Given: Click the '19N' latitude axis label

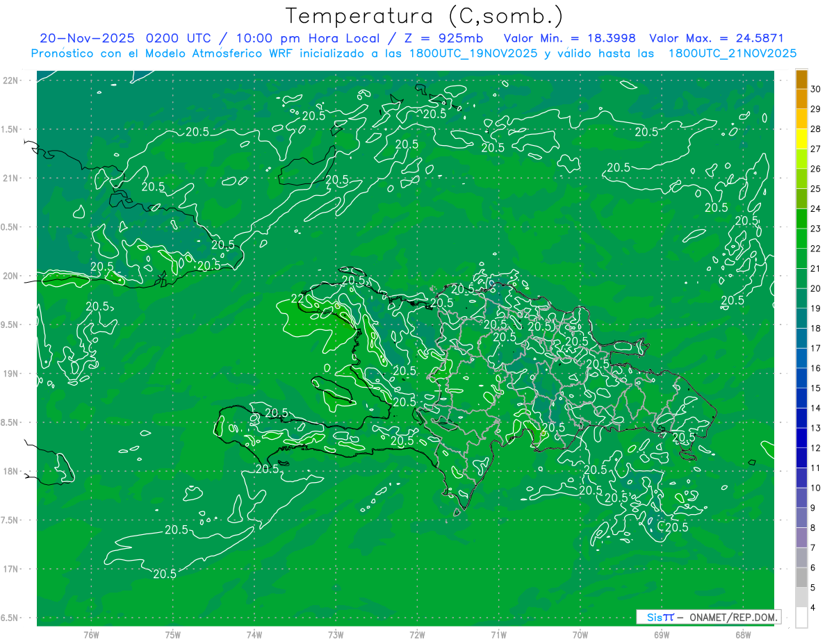Looking at the screenshot, I should [x=11, y=374].
